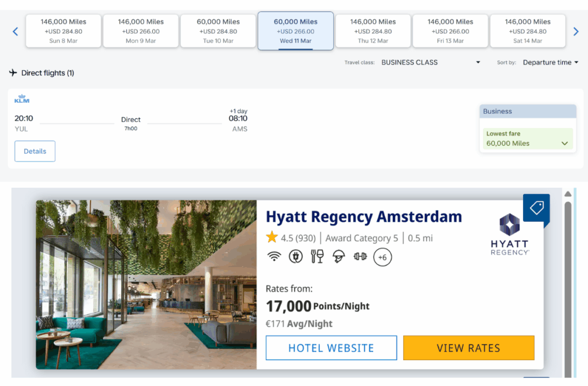
Task: Click the WiFi amenity icon
Action: [x=274, y=257]
